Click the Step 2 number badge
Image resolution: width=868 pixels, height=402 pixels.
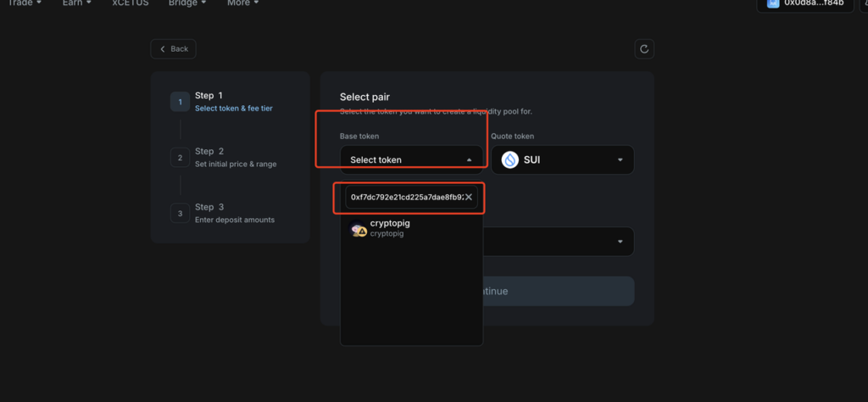180,158
